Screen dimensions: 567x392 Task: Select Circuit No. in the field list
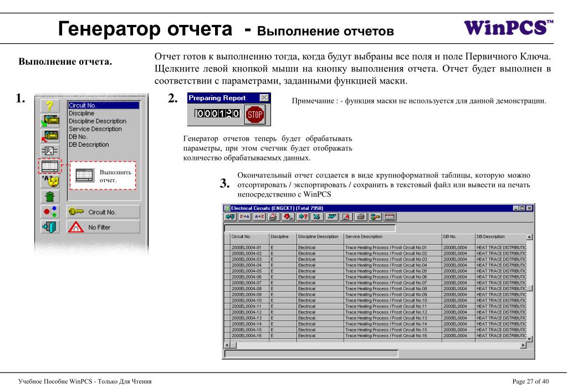104,106
